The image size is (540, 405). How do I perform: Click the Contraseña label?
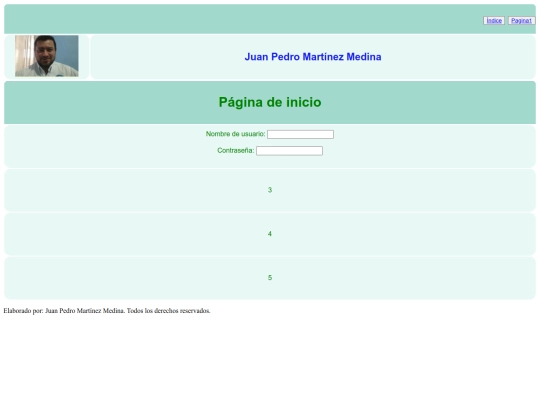[x=236, y=150]
